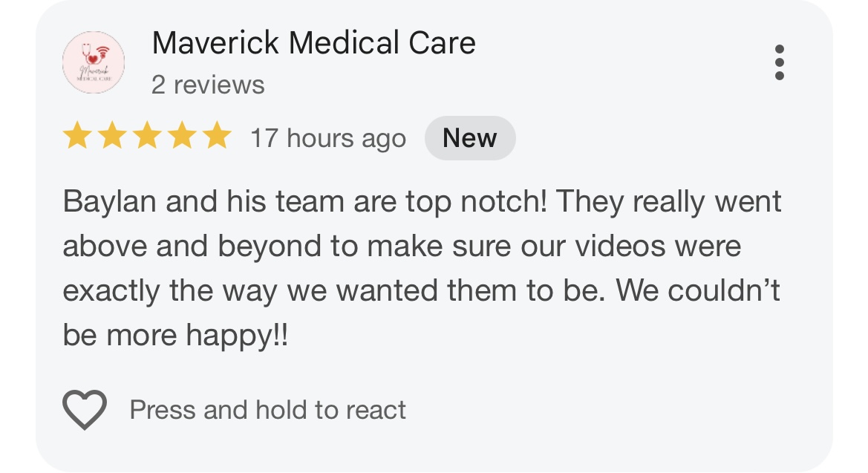View the reviewer's 2 reviews link
868x473 pixels.
pyautogui.click(x=208, y=85)
